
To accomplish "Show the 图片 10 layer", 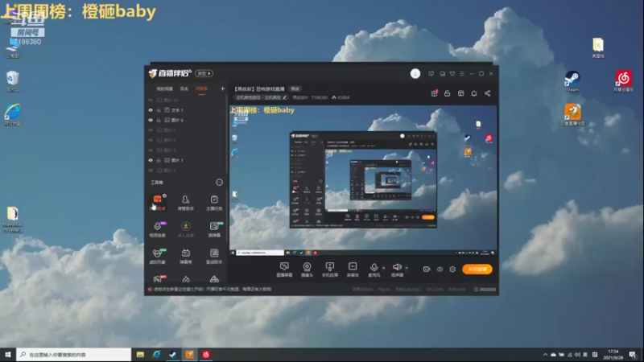I will tap(151, 100).
